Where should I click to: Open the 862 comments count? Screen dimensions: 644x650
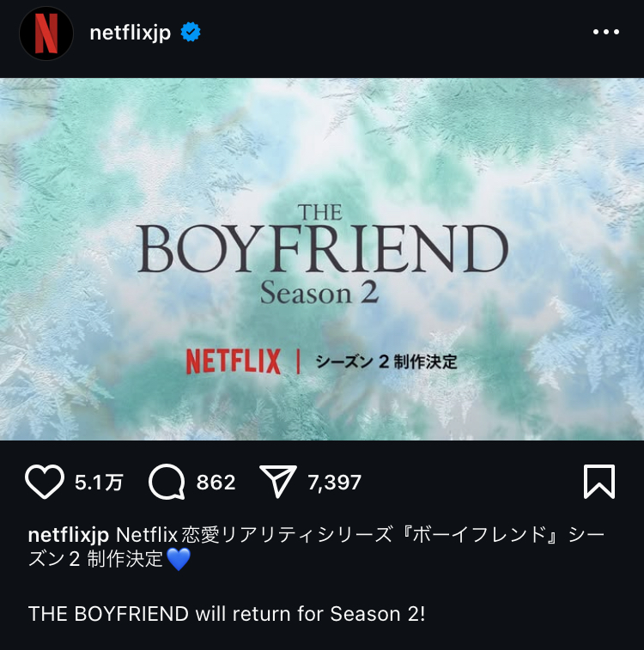coord(216,483)
